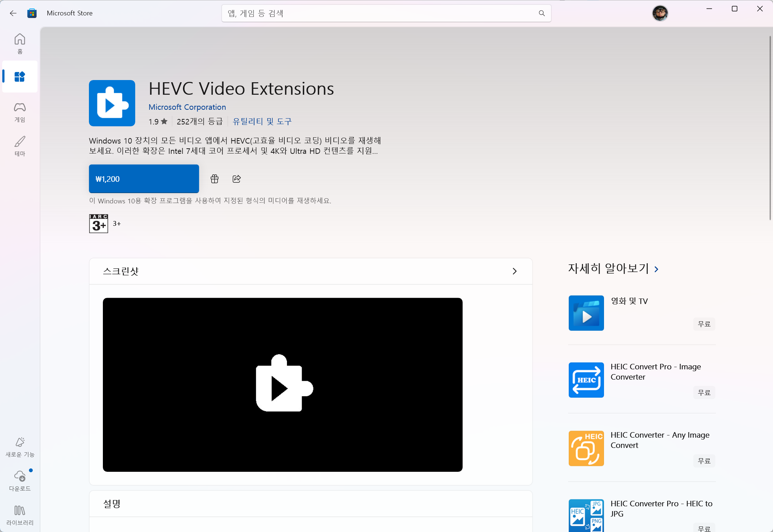The image size is (773, 532).
Task: Open the 테마 section in sidebar
Action: [x=20, y=146]
